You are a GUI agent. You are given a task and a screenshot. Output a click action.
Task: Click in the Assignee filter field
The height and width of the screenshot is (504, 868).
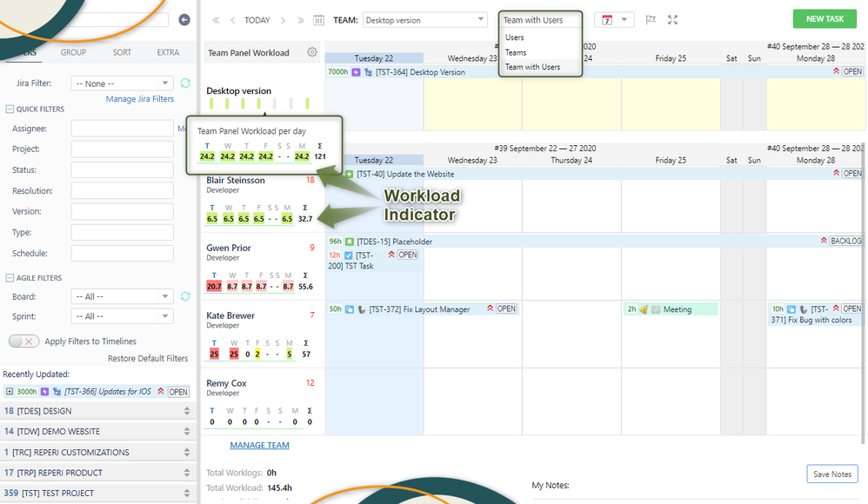coord(122,129)
